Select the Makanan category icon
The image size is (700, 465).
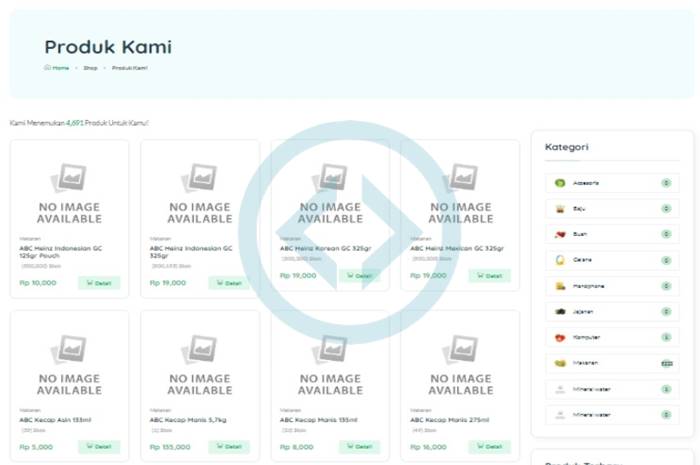(x=560, y=363)
